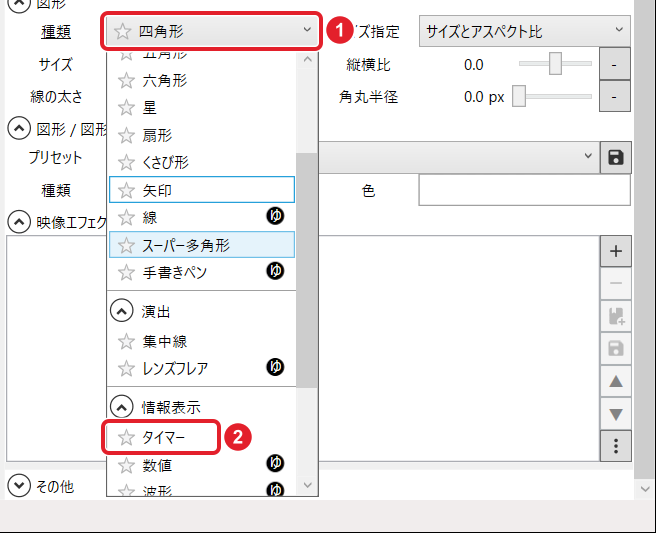This screenshot has width=656, height=533.
Task: Choose 集中線 under 演出
Action: pos(202,342)
